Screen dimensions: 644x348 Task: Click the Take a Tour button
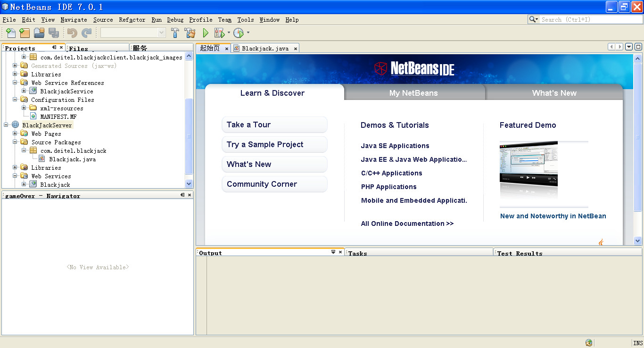pos(274,124)
